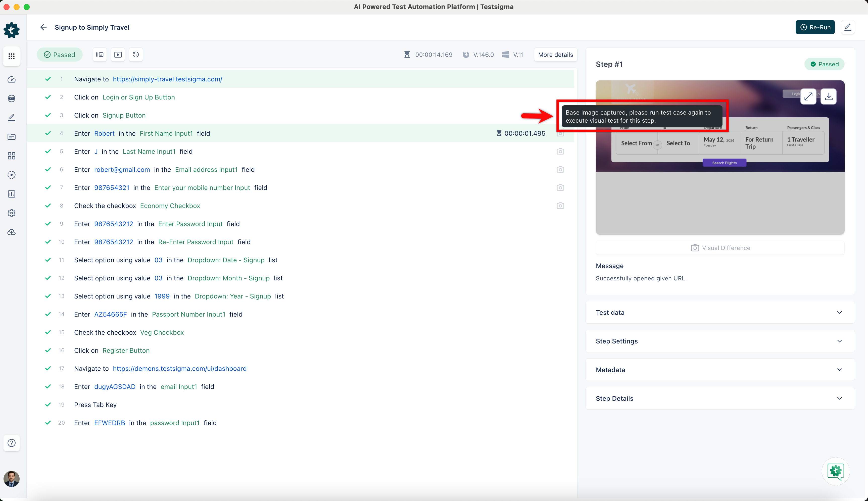Click the Re-Run button
This screenshot has width=868, height=501.
(815, 27)
